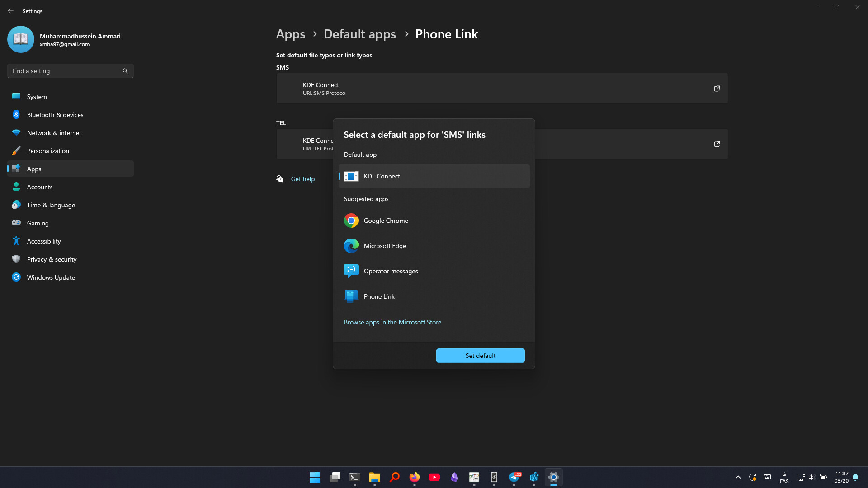This screenshot has height=488, width=868.
Task: Open Privacy & security settings
Action: click(x=70, y=259)
